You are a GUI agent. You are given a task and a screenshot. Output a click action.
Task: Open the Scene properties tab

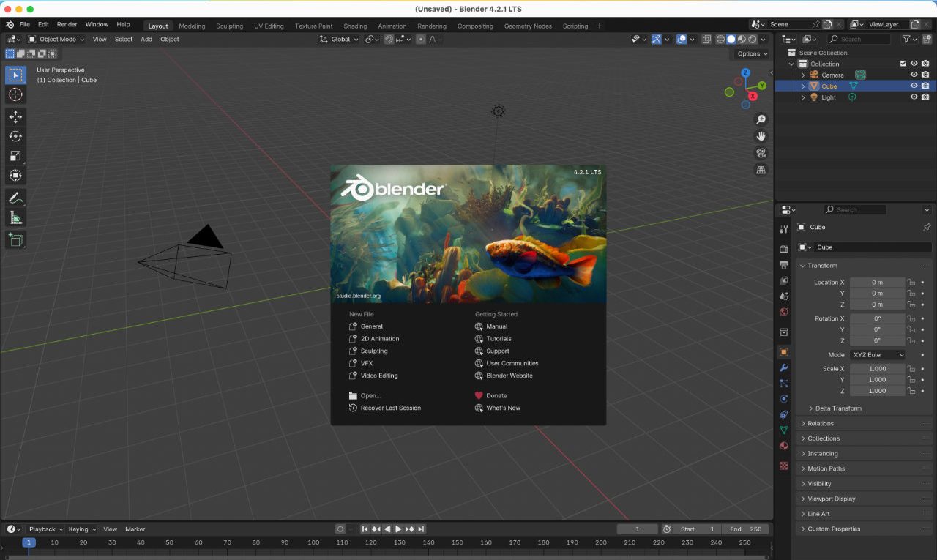pyautogui.click(x=784, y=296)
